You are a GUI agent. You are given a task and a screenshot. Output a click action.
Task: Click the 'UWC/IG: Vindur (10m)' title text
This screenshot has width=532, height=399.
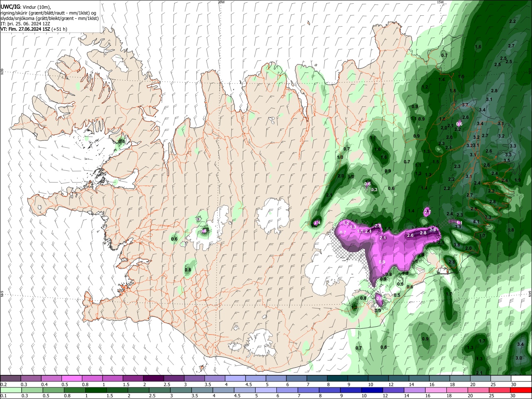point(26,7)
